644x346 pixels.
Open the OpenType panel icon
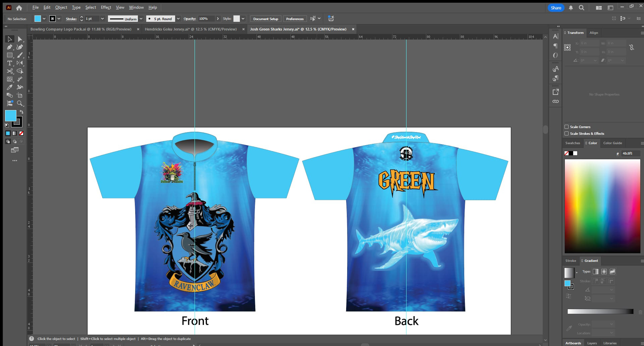[555, 55]
